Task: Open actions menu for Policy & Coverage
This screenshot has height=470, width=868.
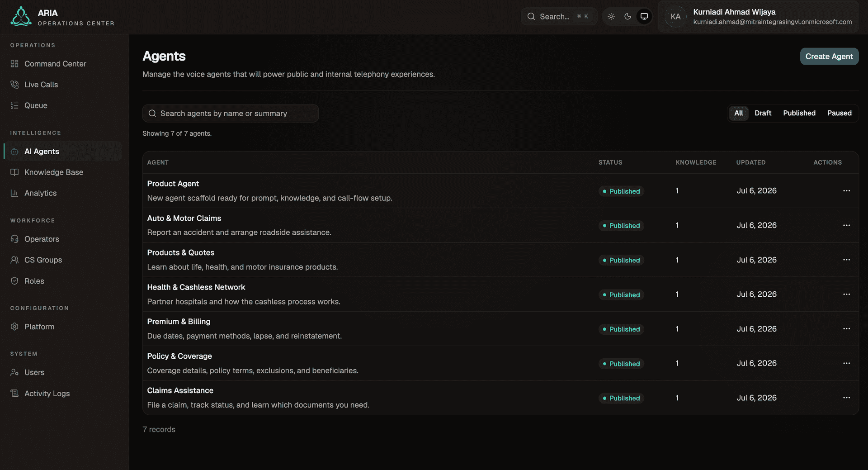Action: pos(846,363)
